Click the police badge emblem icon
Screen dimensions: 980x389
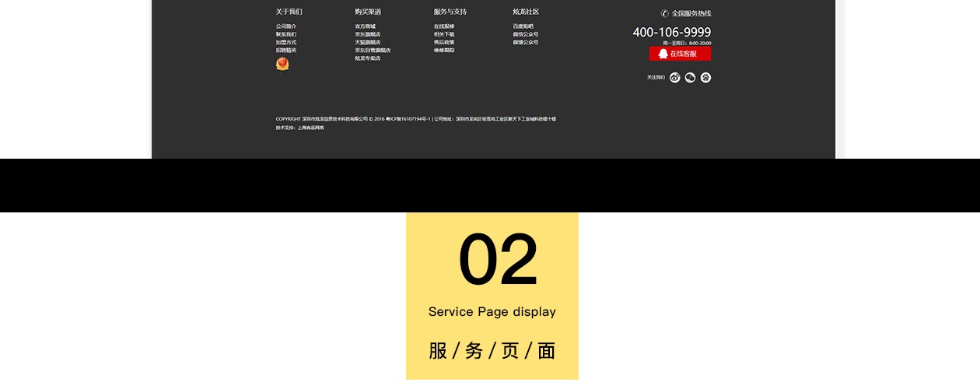[x=282, y=64]
